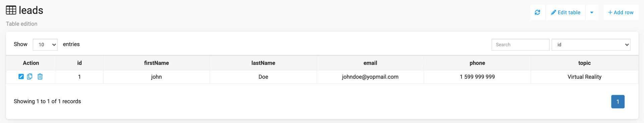The image size is (644, 123).
Task: Sort by phone column header
Action: [x=477, y=63]
